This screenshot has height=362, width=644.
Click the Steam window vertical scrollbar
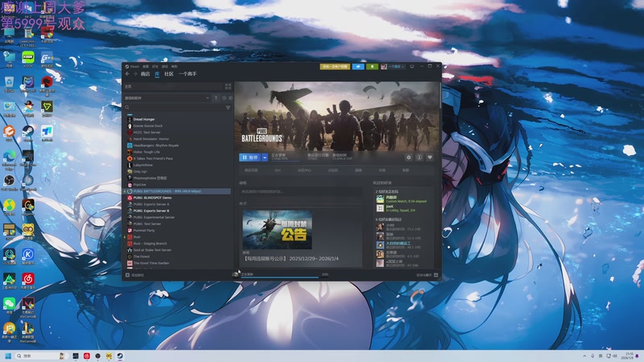click(440, 95)
